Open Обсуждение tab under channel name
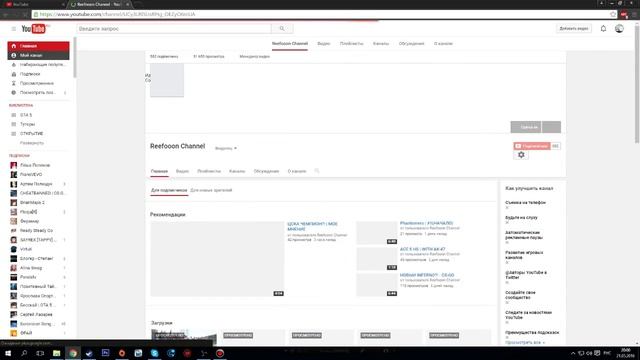This screenshot has width=640, height=360. pos(266,171)
